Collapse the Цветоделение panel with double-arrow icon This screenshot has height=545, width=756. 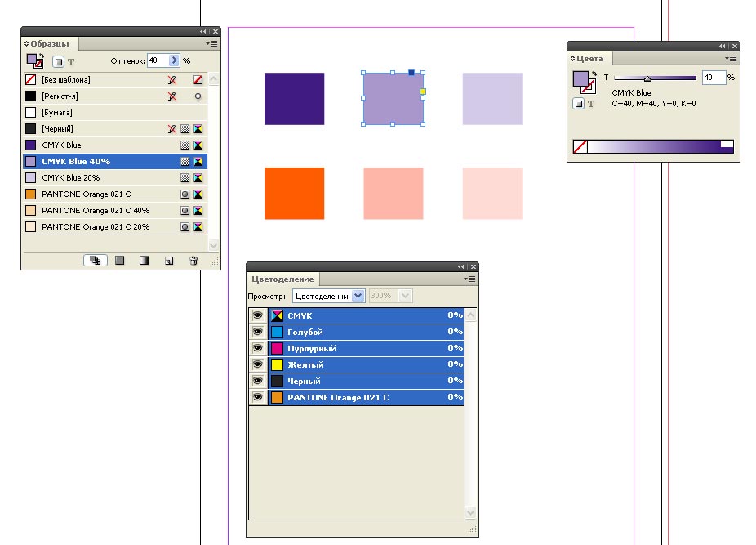click(461, 267)
